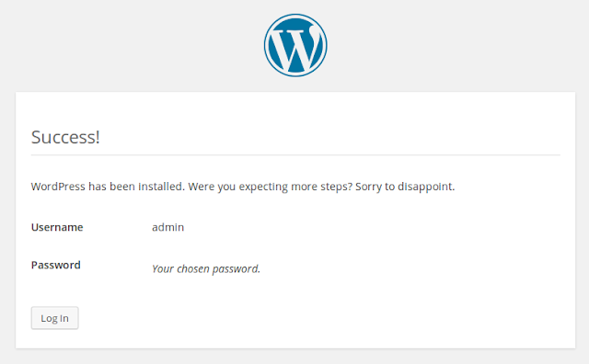Click the Log In button
589x364 pixels.
point(55,318)
